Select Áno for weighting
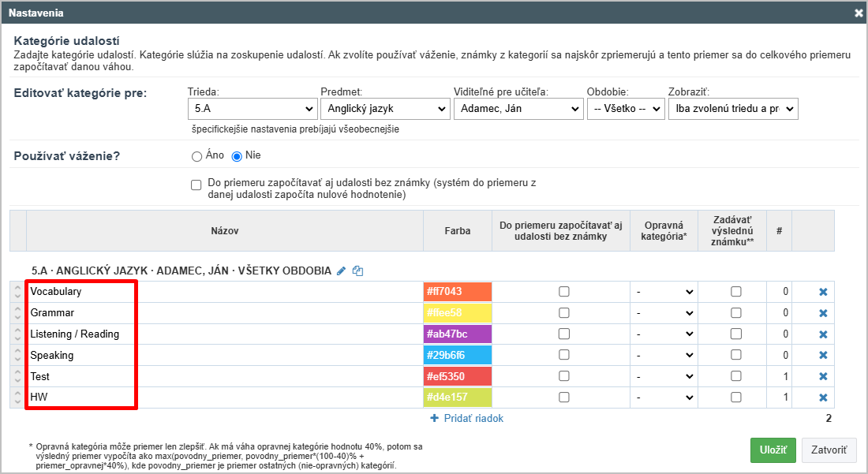 196,156
